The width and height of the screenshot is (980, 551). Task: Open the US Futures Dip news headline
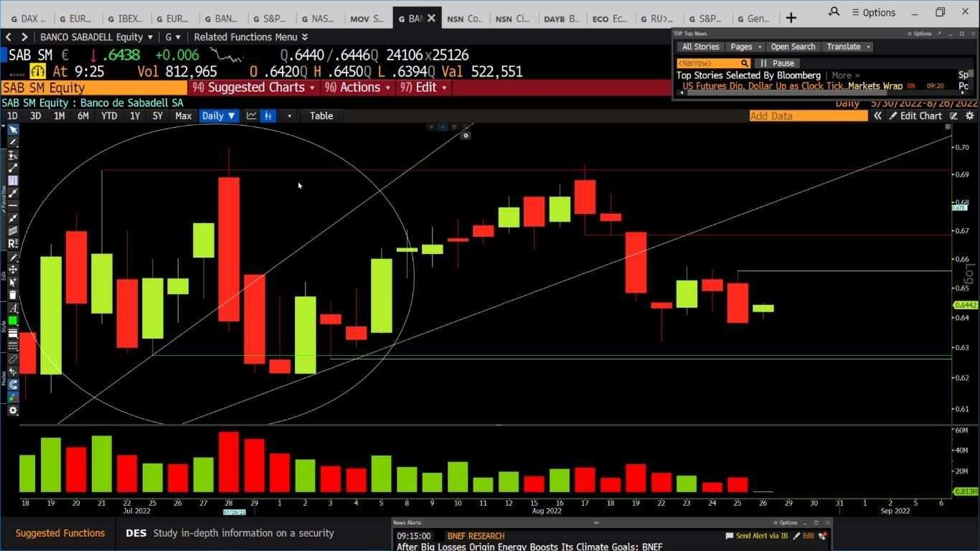click(x=792, y=86)
